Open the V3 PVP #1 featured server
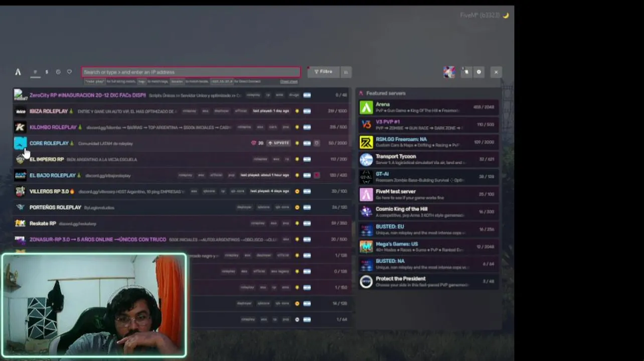The height and width of the screenshot is (361, 644). click(x=428, y=125)
